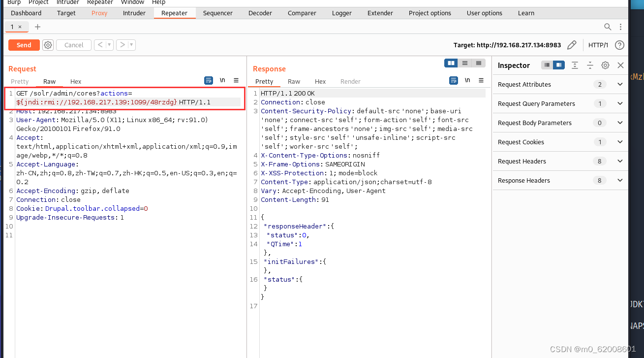Switch to the Intruder tab
This screenshot has height=358, width=644.
pos(134,13)
